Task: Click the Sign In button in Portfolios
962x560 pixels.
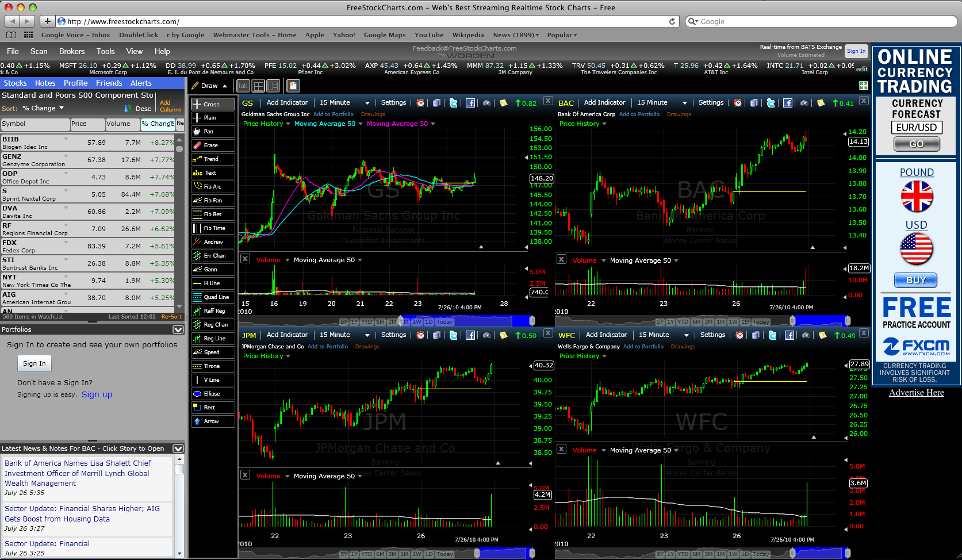Action: coord(35,363)
